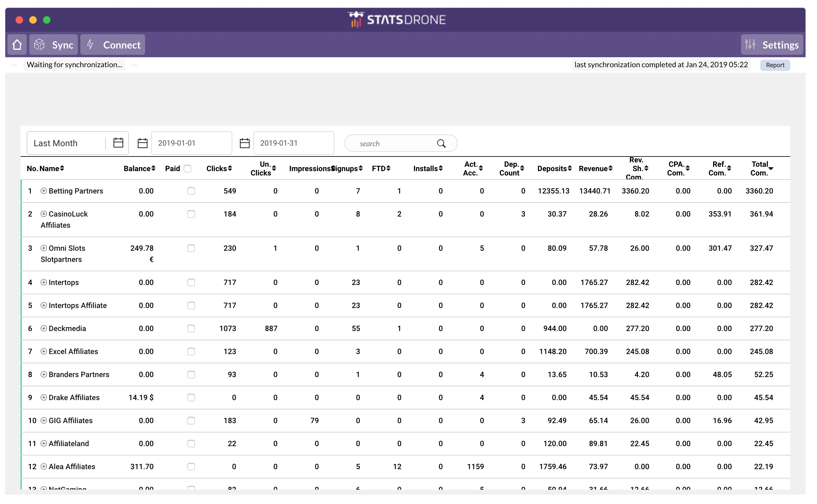The image size is (817, 504).
Task: Click the Connect lightning bolt icon
Action: pos(90,44)
